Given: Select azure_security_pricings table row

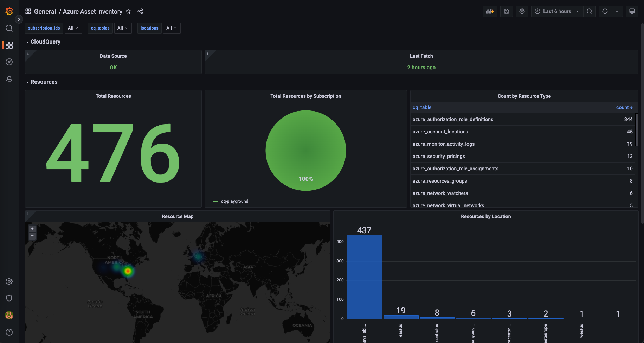Looking at the screenshot, I should (523, 156).
